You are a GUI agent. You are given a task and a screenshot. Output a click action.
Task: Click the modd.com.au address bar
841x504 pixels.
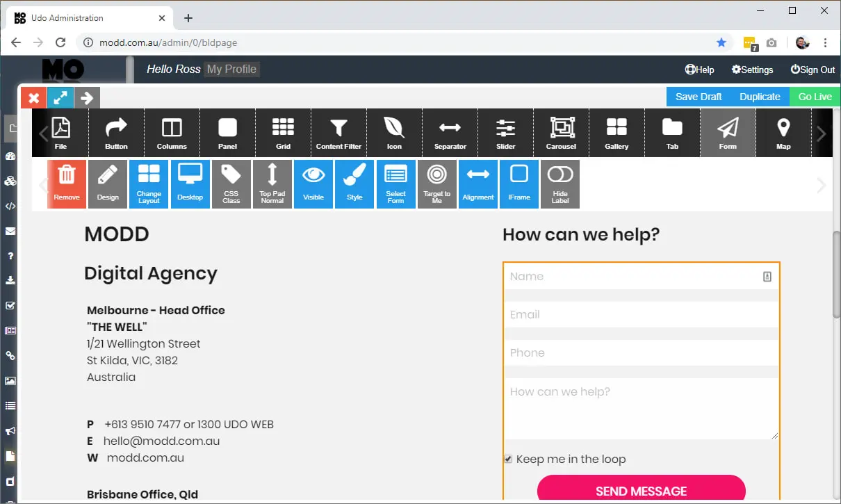click(403, 42)
